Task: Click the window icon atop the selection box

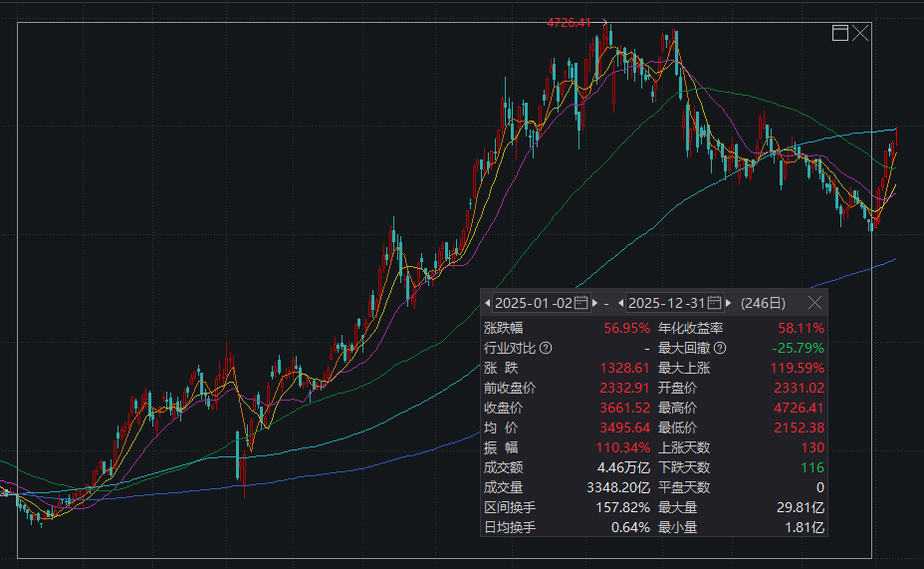Action: click(x=839, y=33)
